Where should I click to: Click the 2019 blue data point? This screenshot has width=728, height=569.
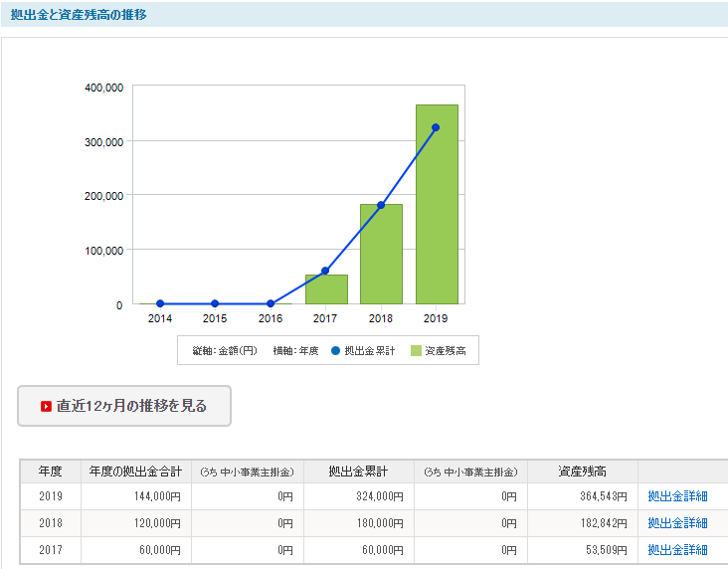(x=436, y=127)
